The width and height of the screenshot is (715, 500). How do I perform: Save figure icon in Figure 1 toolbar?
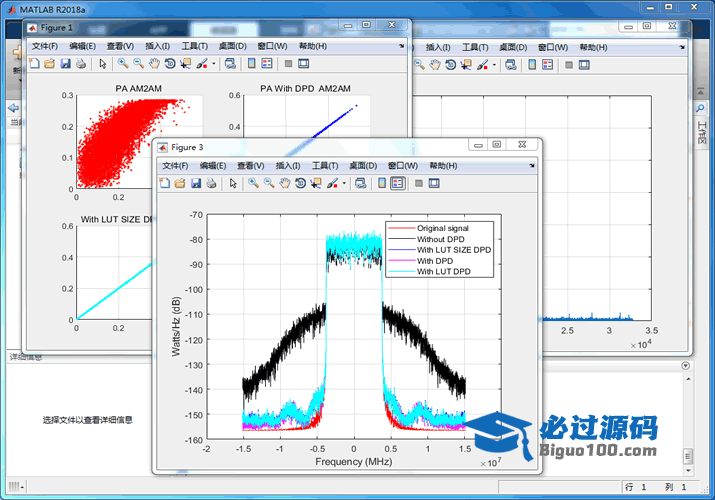(x=66, y=63)
